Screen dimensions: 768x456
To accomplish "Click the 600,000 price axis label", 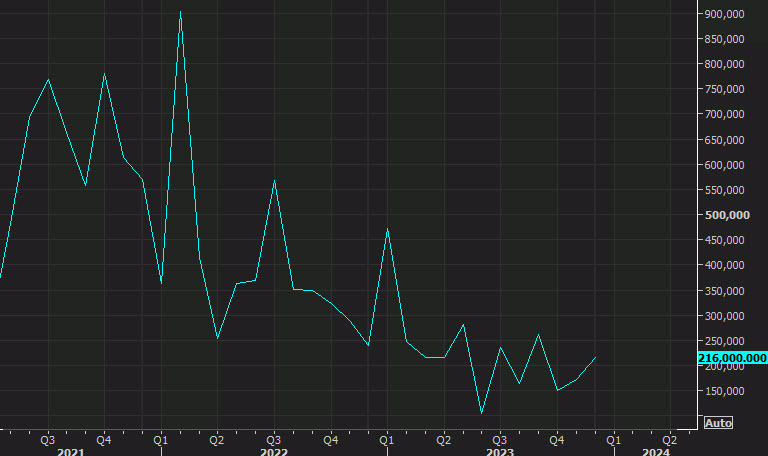I will (x=724, y=165).
